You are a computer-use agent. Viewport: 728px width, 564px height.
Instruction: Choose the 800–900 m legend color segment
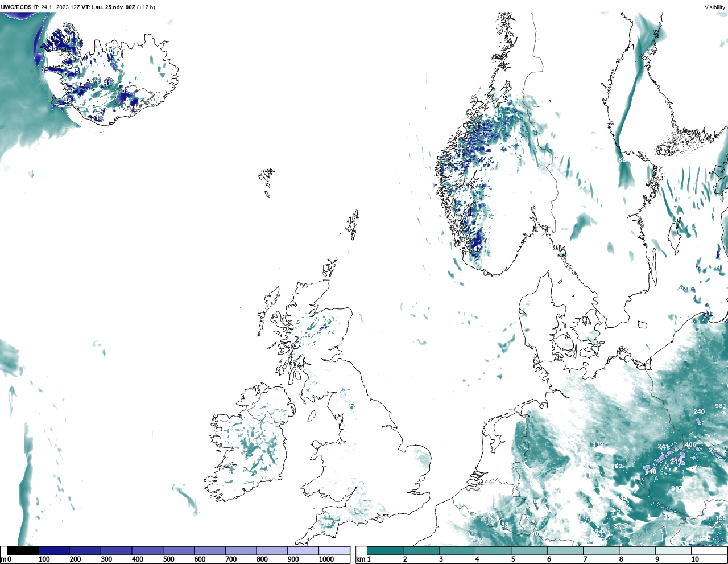point(272,550)
